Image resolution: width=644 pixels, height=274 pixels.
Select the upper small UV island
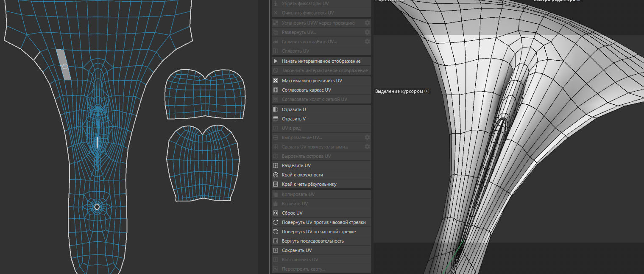pyautogui.click(x=205, y=93)
